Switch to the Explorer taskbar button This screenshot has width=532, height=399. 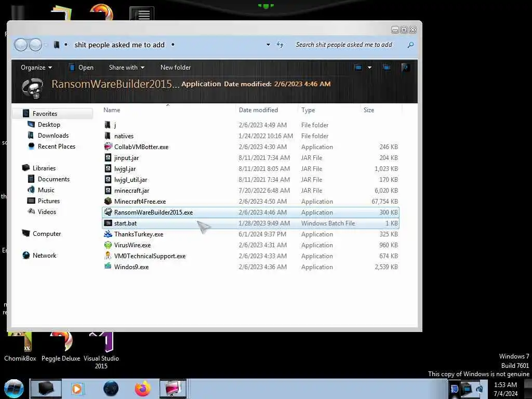click(46, 389)
